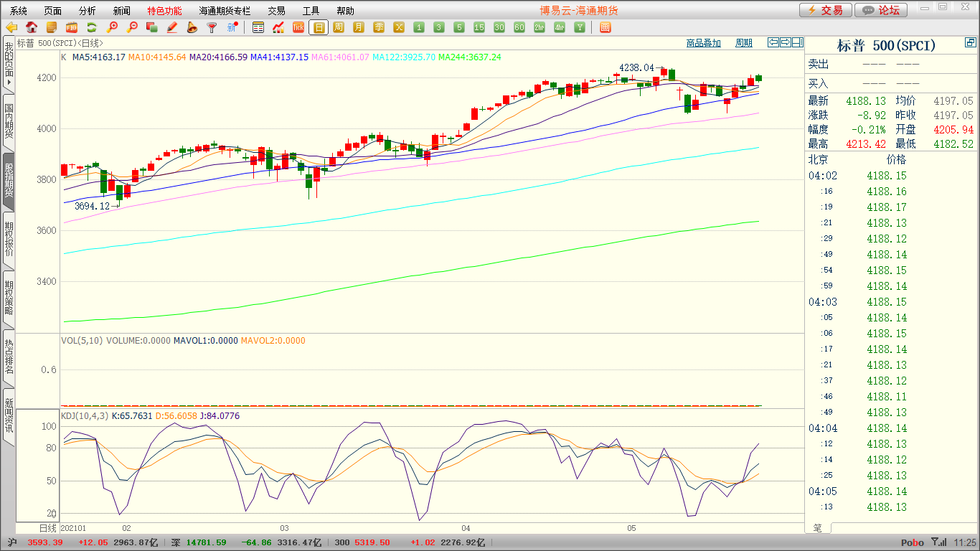Screen dimensions: 980x551
Task: Select monthly 月 period button
Action: point(359,27)
